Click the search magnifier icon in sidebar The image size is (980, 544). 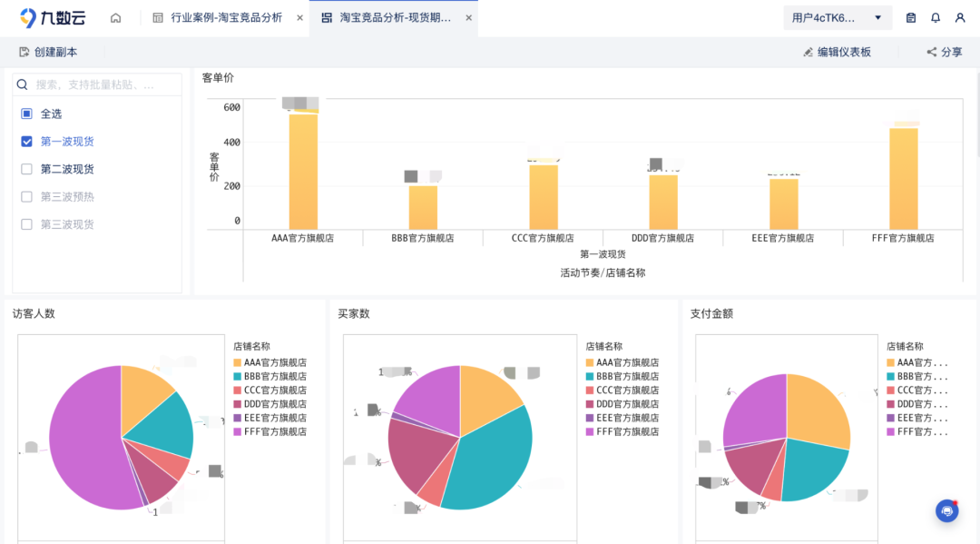[x=24, y=84]
